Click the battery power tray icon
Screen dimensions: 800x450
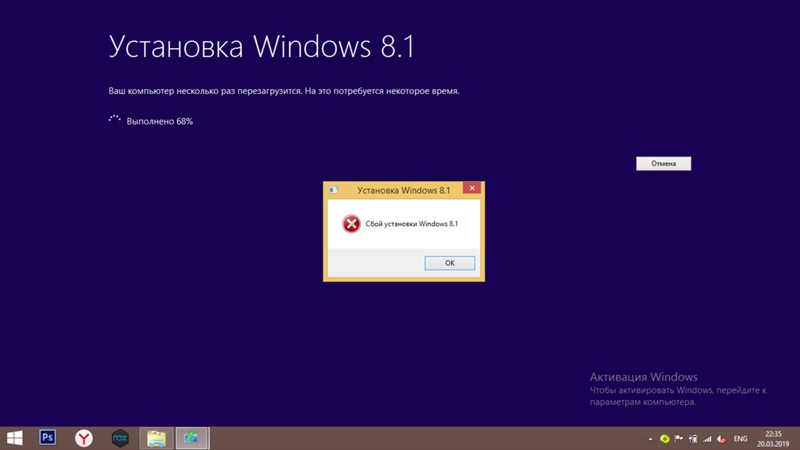[x=693, y=439]
